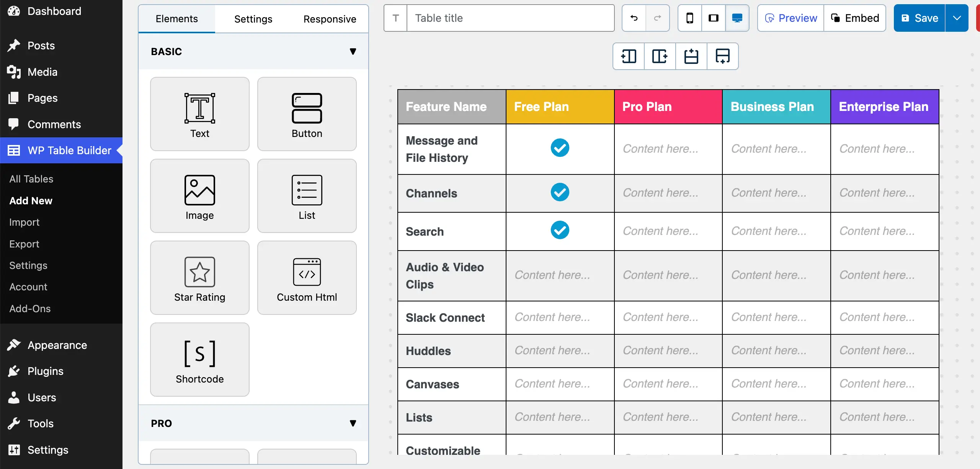
Task: Select the pink Pro Plan header cell
Action: [x=668, y=107]
